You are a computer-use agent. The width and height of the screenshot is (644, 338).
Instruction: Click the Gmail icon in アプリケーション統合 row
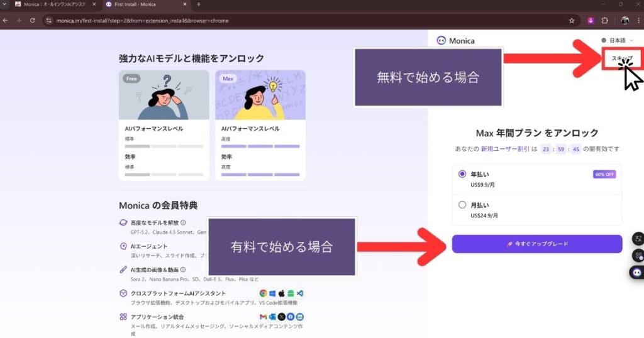(263, 317)
